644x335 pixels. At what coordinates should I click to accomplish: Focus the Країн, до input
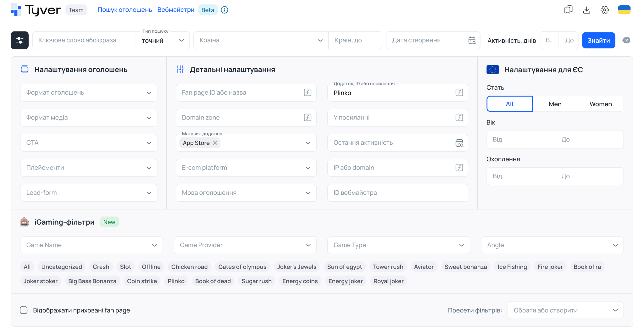coord(355,40)
